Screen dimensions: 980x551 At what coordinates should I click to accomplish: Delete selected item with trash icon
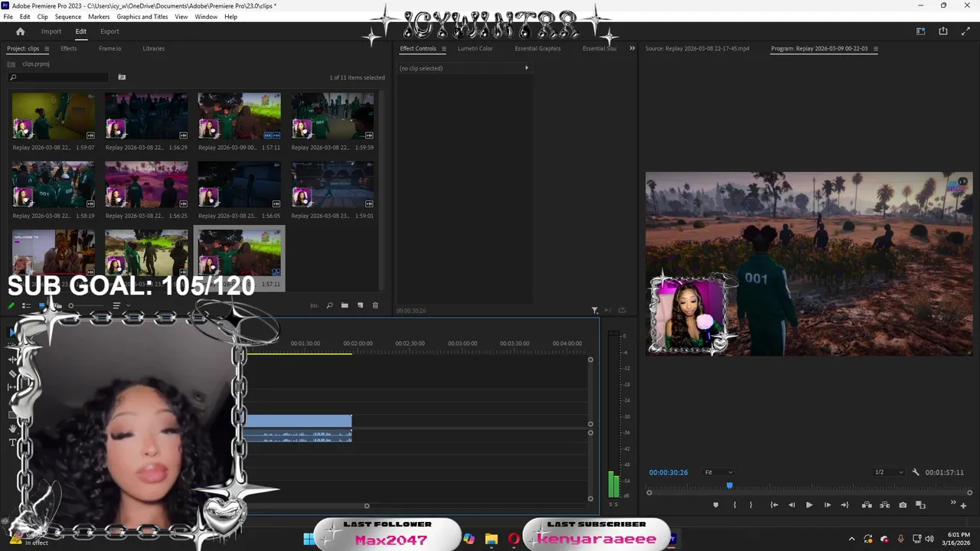(375, 305)
